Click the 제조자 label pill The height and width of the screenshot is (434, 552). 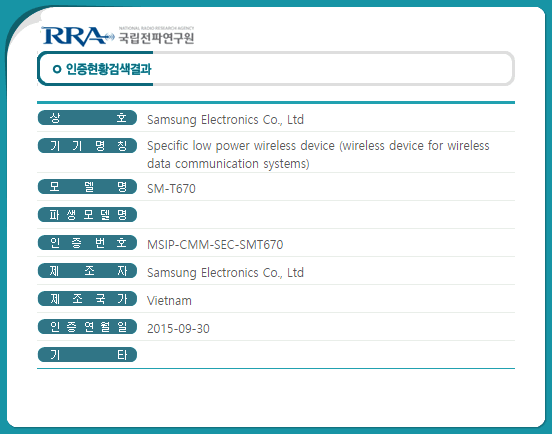[x=87, y=271]
